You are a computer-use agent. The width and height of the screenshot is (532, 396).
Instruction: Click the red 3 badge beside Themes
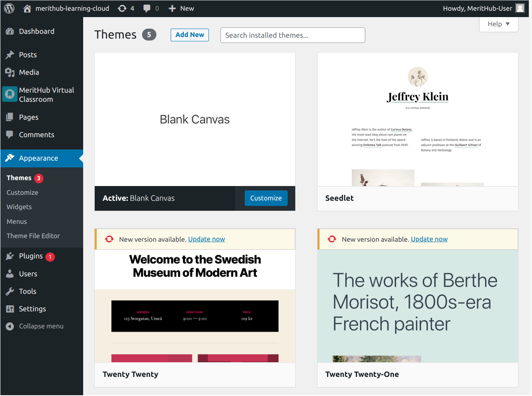tap(39, 178)
